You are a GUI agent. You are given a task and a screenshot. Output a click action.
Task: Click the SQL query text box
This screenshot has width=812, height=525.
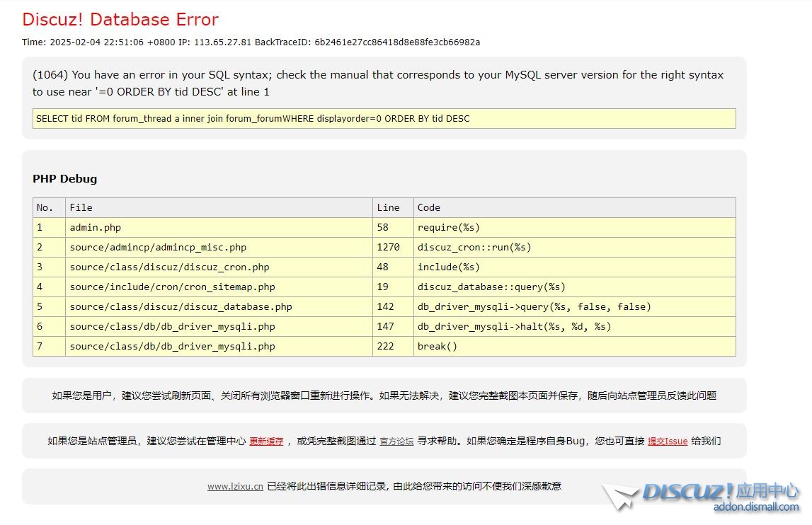(384, 119)
